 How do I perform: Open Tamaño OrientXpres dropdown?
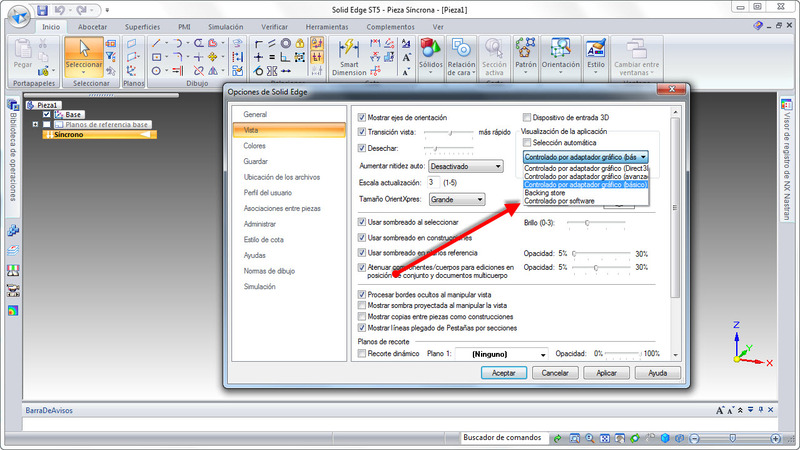pos(457,199)
